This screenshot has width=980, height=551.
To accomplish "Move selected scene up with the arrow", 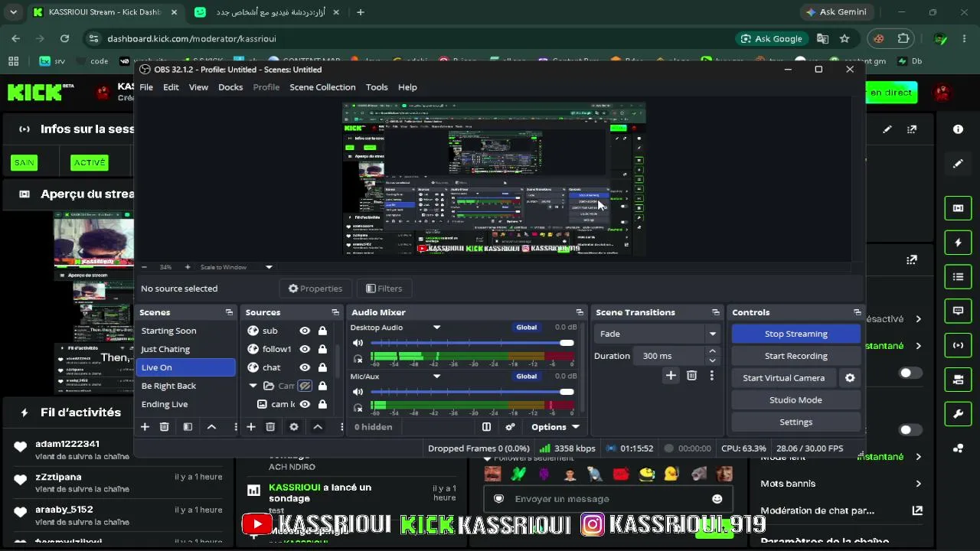I will tap(211, 427).
